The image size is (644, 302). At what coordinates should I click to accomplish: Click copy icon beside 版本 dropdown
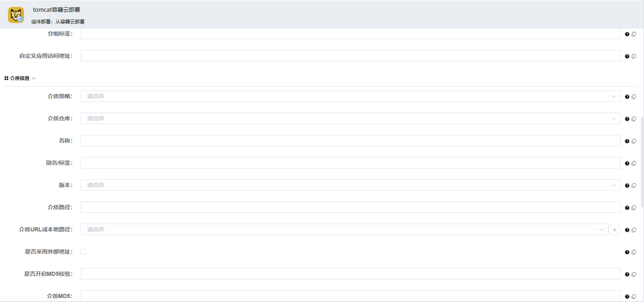click(634, 185)
